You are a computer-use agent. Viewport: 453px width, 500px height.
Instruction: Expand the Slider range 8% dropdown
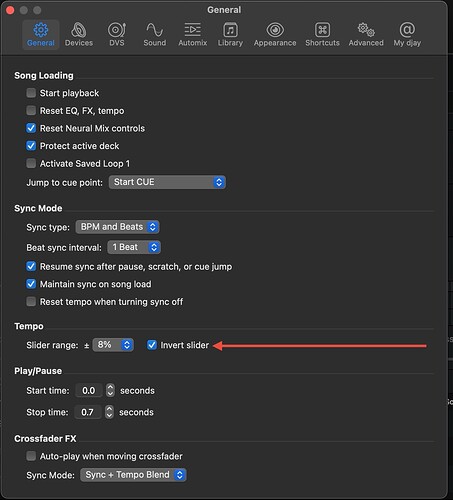[x=113, y=345]
